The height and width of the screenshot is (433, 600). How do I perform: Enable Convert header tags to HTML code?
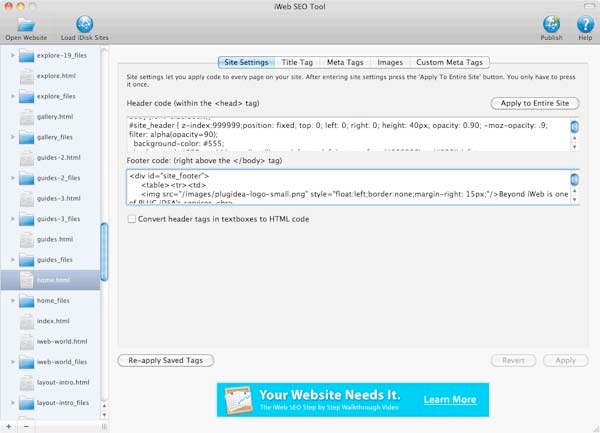[132, 219]
